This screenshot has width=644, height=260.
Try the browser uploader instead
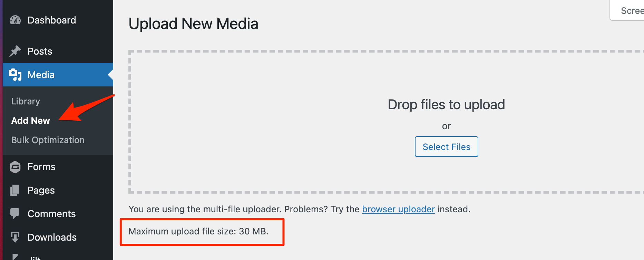pyautogui.click(x=398, y=209)
